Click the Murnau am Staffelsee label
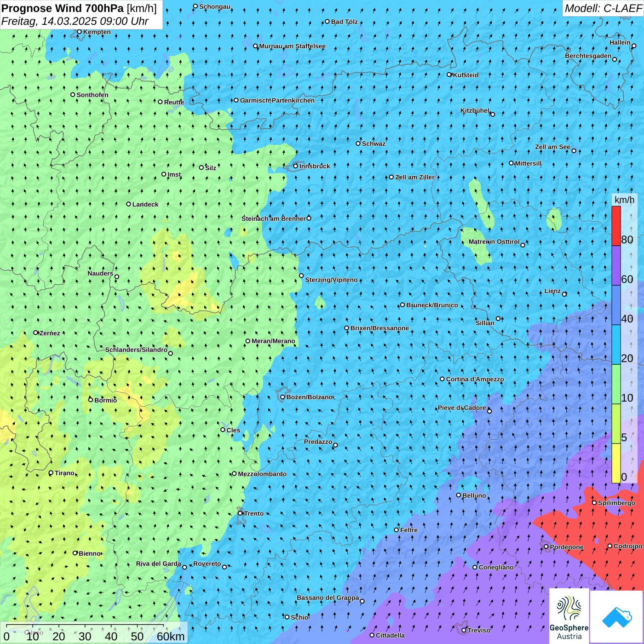Image resolution: width=644 pixels, height=644 pixels. point(292,46)
